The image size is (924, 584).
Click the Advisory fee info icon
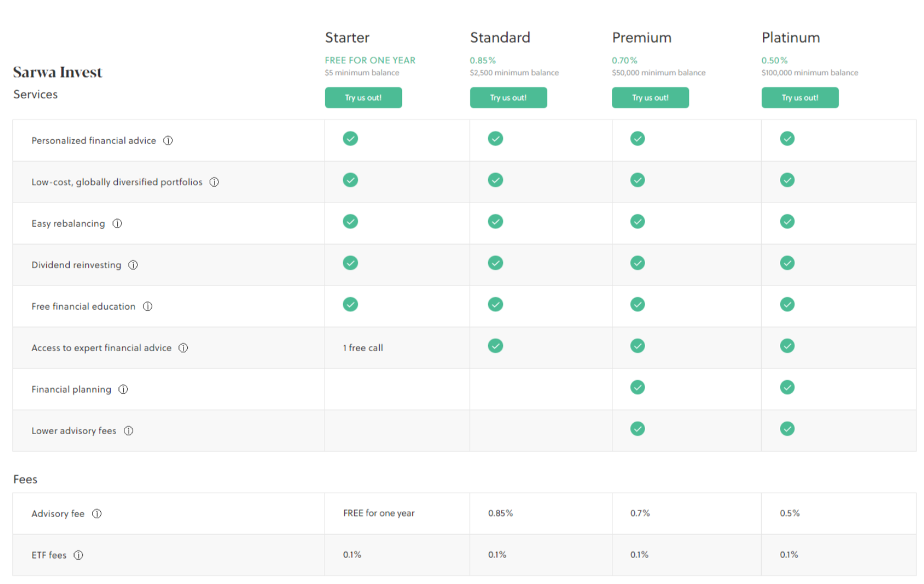tap(97, 514)
